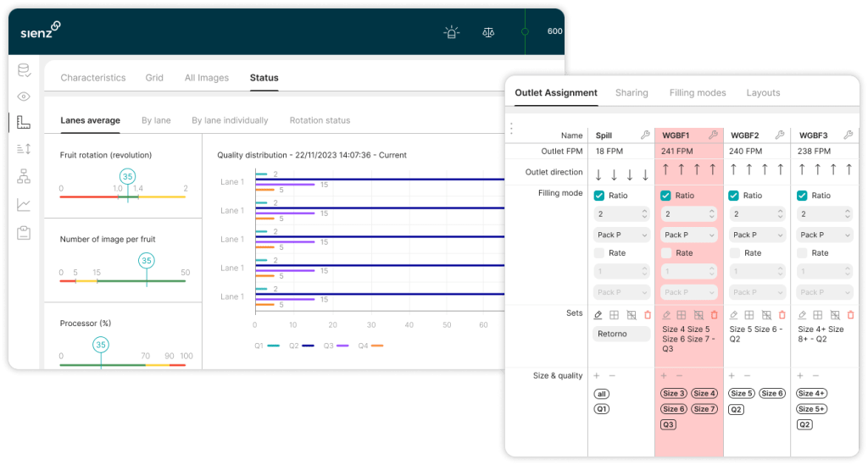Viewport: 868px width, 465px height.
Task: Click the wrench icon next to WGBF1
Action: pos(713,135)
